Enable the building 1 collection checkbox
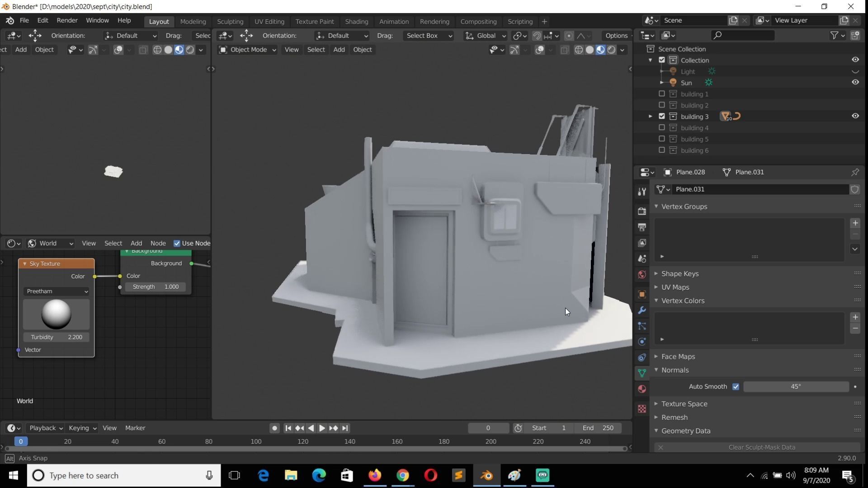Image resolution: width=868 pixels, height=488 pixels. 662,94
